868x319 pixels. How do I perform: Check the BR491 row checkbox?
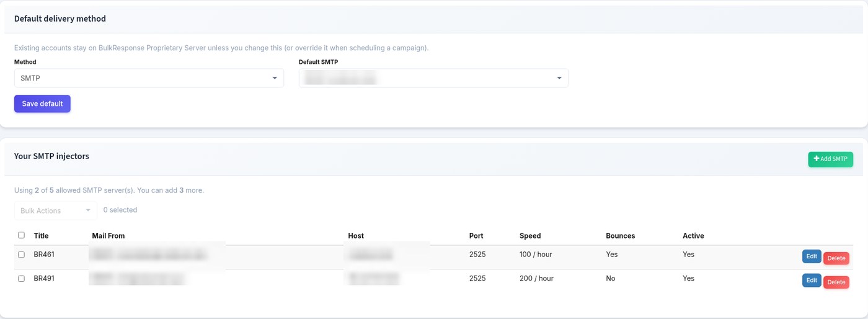(x=21, y=279)
